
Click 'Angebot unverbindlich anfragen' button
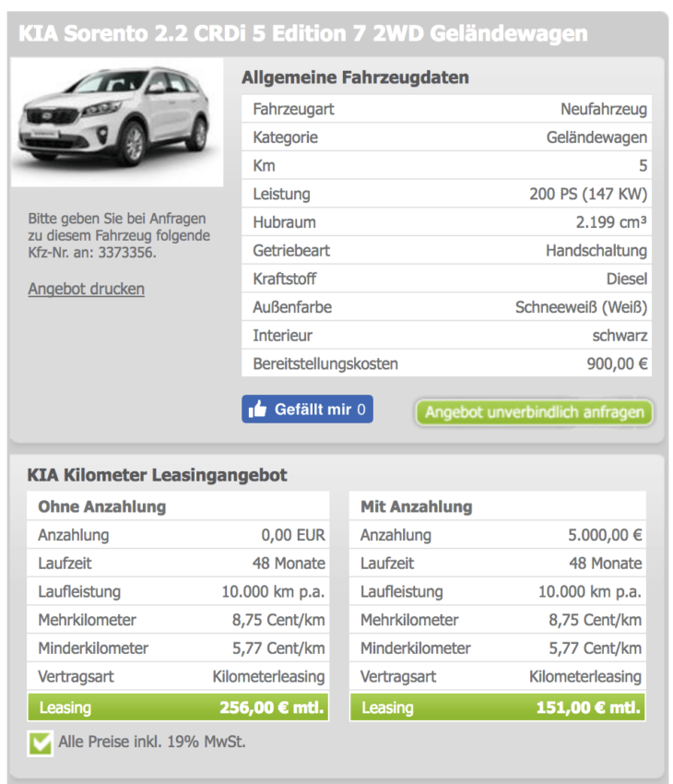(534, 412)
